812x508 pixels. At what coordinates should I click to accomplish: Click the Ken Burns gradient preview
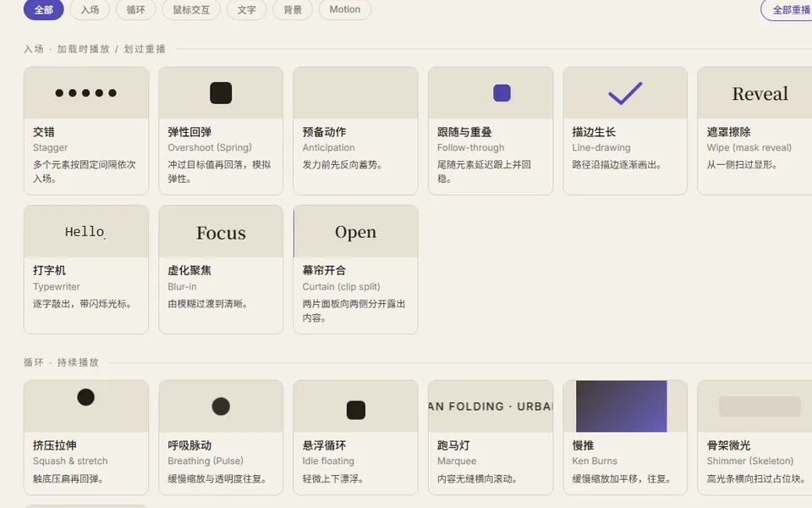[x=622, y=406]
